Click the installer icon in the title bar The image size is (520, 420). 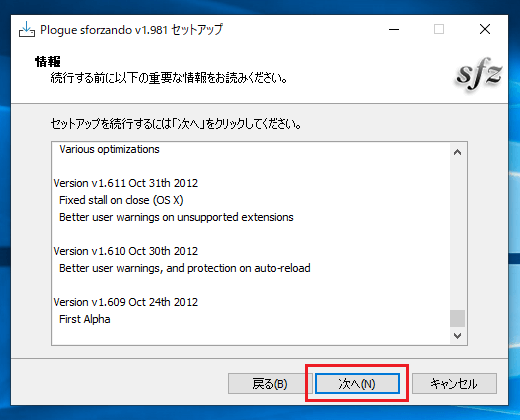27,30
